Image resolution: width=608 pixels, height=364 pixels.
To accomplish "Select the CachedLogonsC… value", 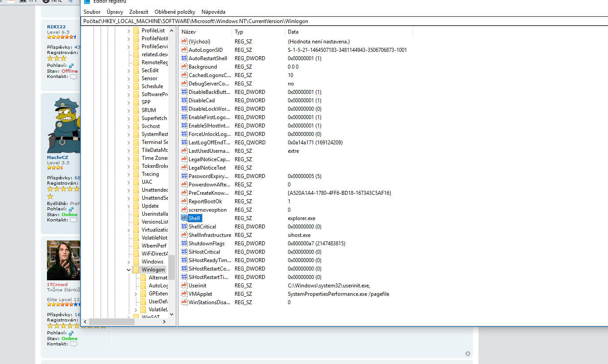I will (209, 75).
